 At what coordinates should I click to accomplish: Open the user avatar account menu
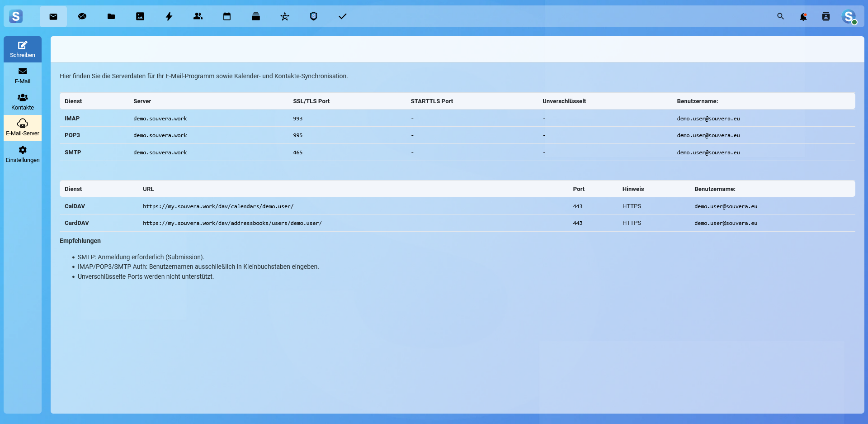click(x=849, y=17)
